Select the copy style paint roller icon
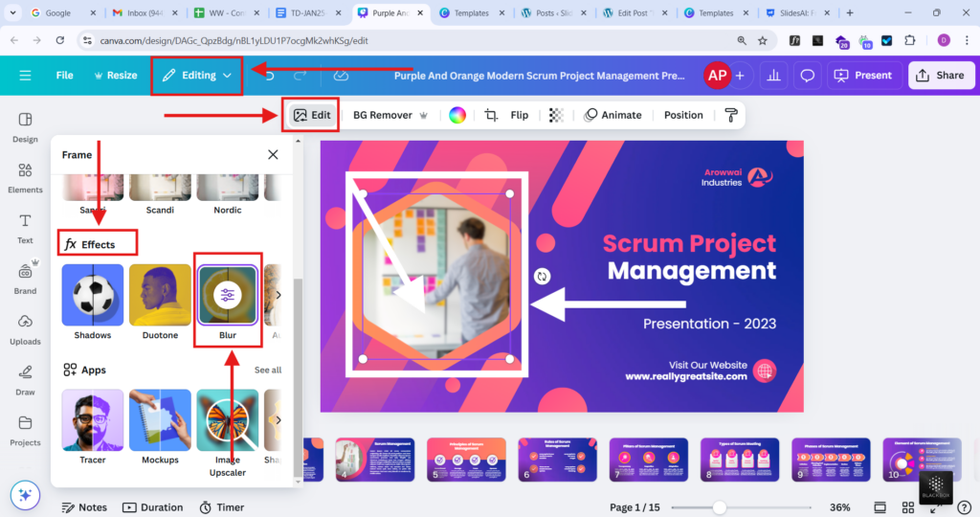 pyautogui.click(x=730, y=115)
